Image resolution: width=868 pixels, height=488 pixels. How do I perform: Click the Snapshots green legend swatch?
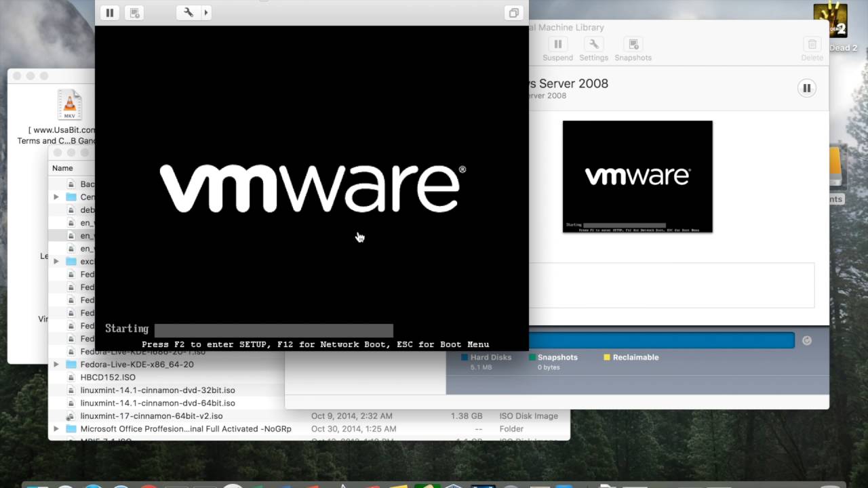[x=532, y=357]
